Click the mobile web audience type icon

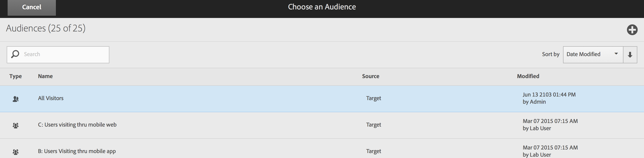[15, 125]
